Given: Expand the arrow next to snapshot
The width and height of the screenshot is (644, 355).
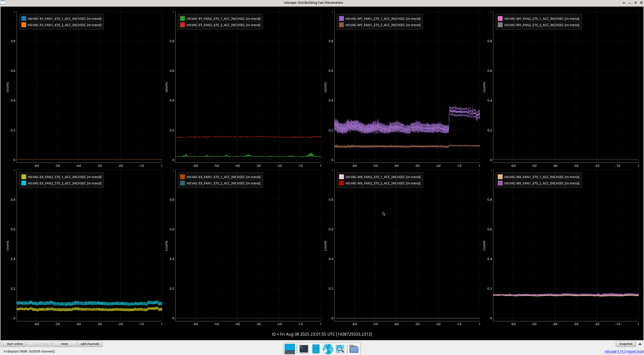Looking at the screenshot, I should [x=640, y=344].
